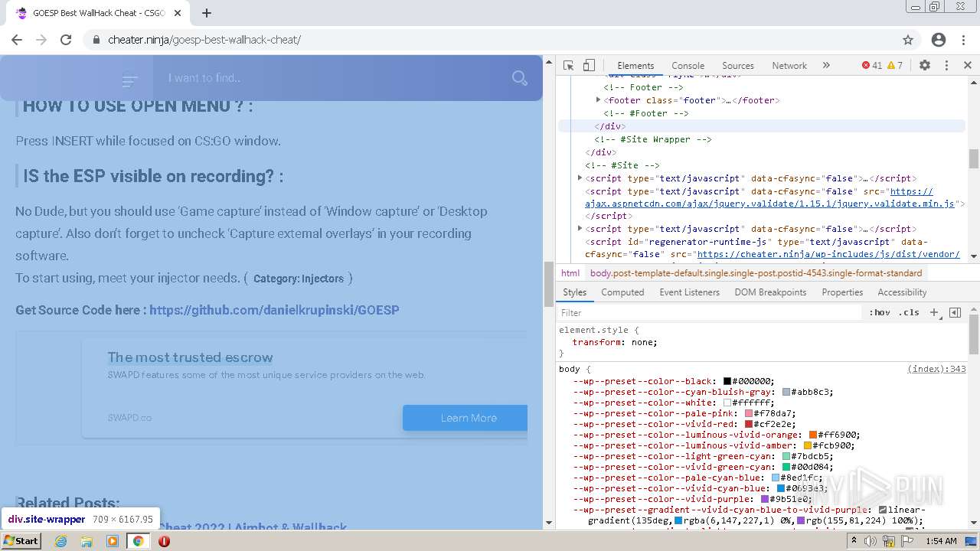
Task: Open a new browser tab
Action: tap(207, 13)
